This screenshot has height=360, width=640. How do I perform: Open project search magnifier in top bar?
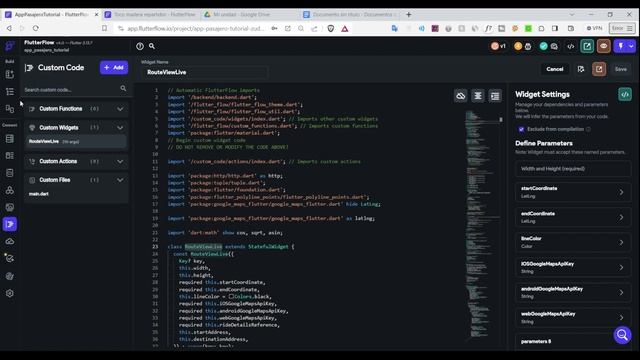click(152, 46)
